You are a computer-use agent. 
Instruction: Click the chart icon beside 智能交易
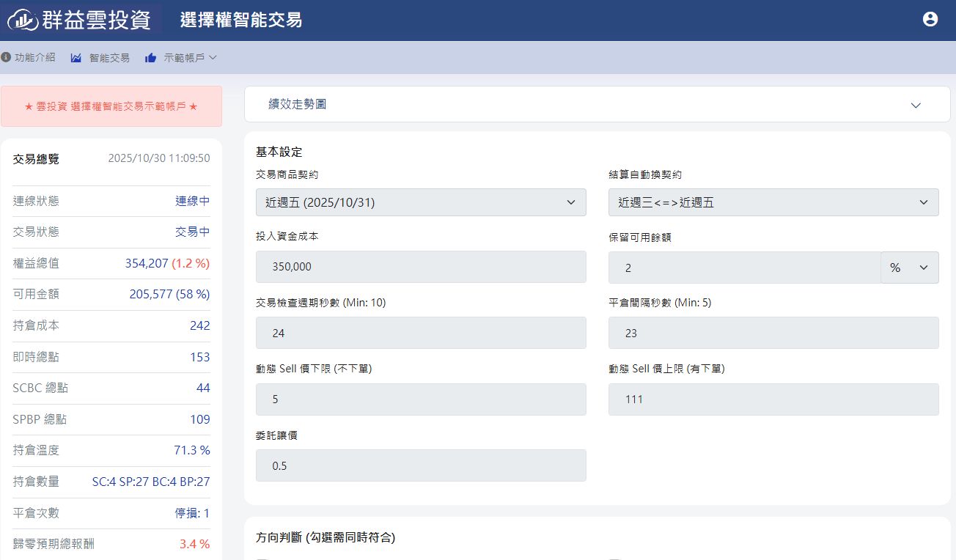coord(76,58)
